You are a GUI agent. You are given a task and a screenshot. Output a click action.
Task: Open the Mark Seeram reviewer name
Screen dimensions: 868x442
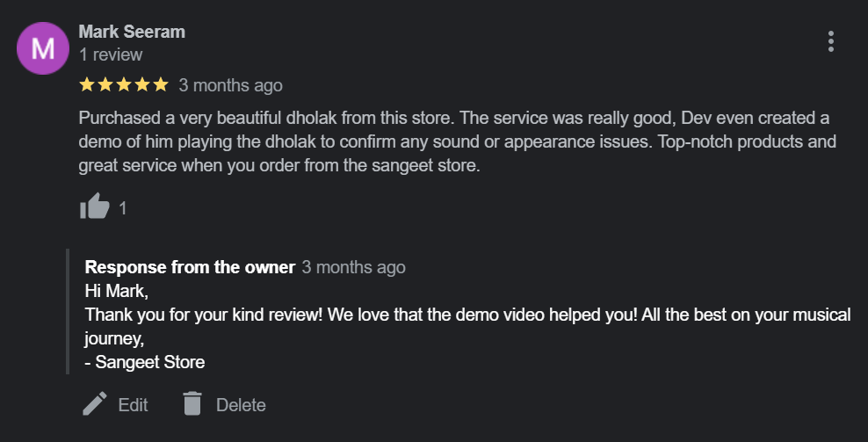pyautogui.click(x=132, y=32)
